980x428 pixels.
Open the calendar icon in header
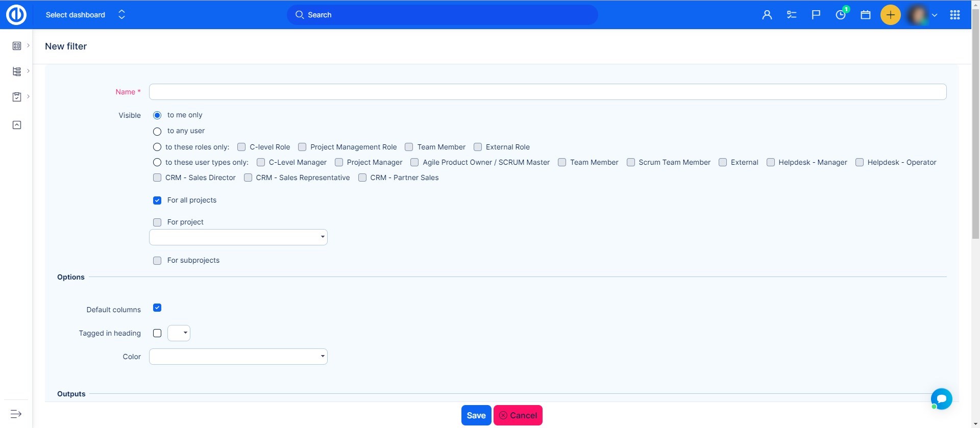click(866, 15)
